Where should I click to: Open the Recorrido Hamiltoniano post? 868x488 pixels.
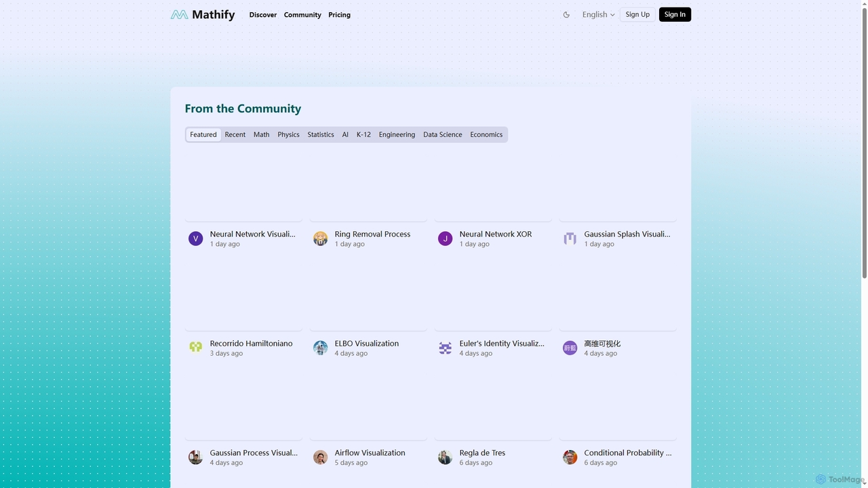pyautogui.click(x=251, y=344)
